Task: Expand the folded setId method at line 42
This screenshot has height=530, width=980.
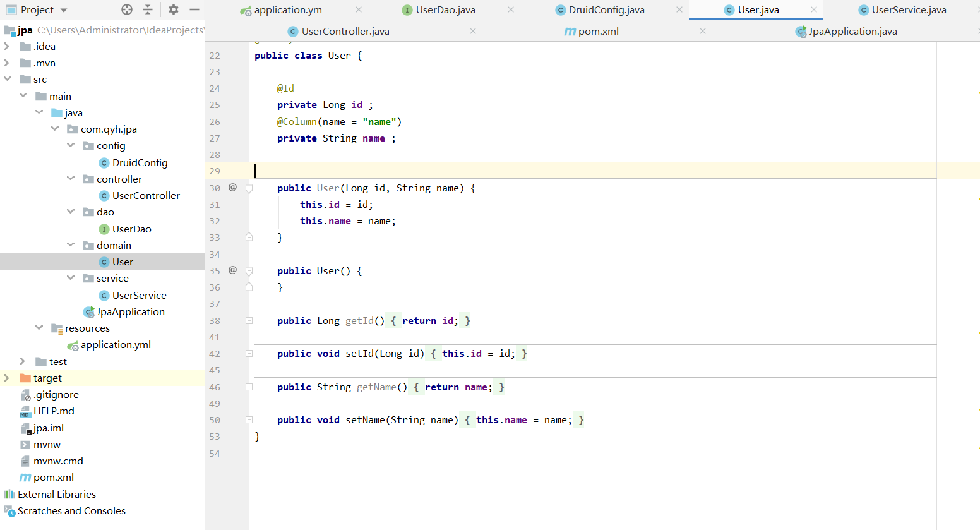Action: 249,354
